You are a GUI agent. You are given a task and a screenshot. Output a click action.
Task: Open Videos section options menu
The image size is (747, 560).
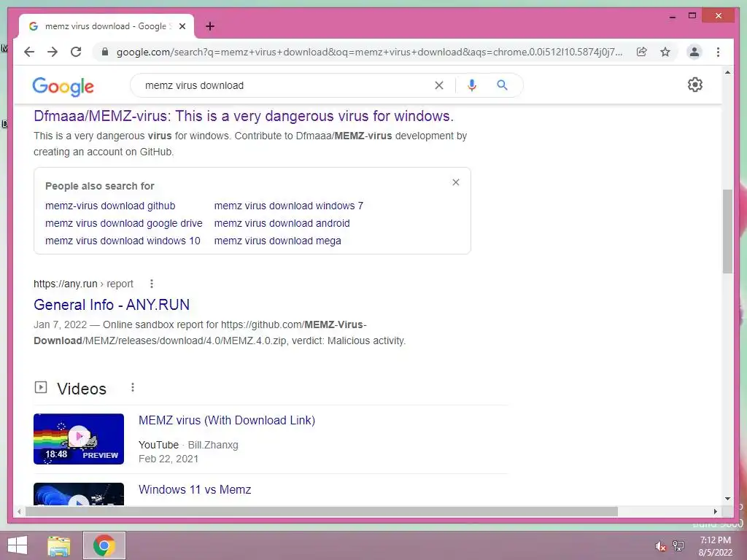(x=133, y=388)
